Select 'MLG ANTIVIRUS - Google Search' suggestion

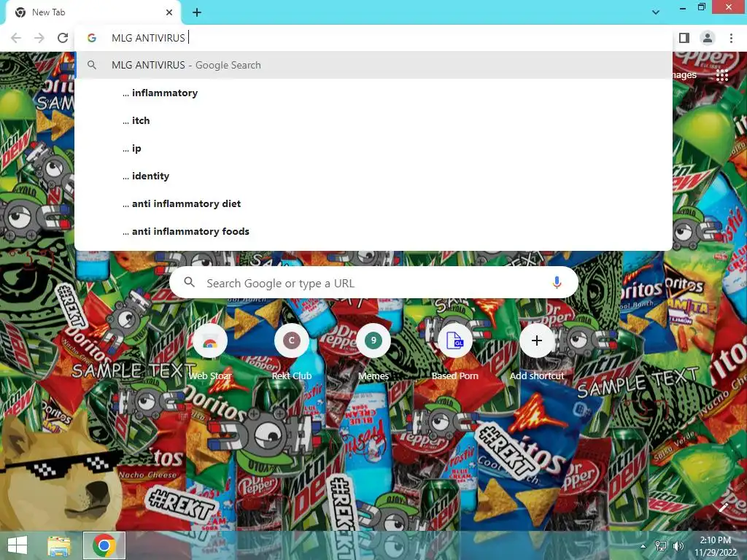[373, 65]
